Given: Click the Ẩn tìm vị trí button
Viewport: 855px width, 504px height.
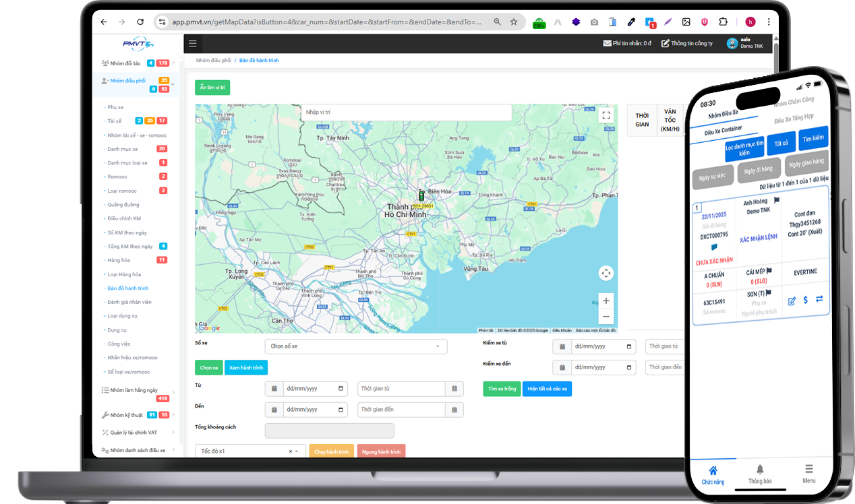Looking at the screenshot, I should (x=212, y=88).
